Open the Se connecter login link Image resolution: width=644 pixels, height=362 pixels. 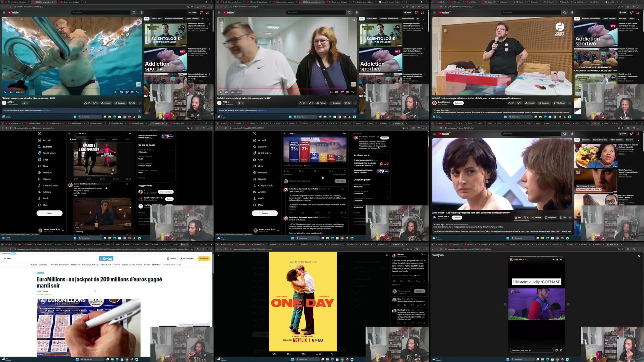pyautogui.click(x=187, y=259)
